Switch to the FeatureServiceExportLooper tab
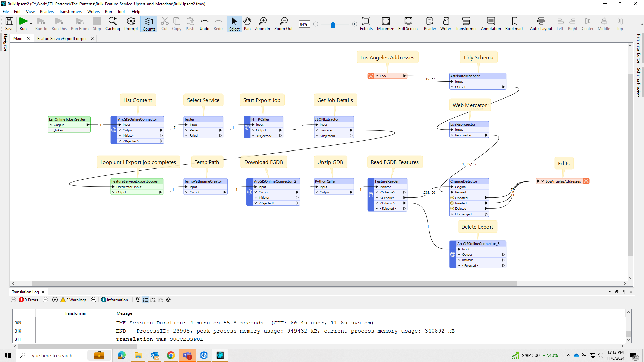Viewport: 644px width, 362px height. pyautogui.click(x=62, y=38)
